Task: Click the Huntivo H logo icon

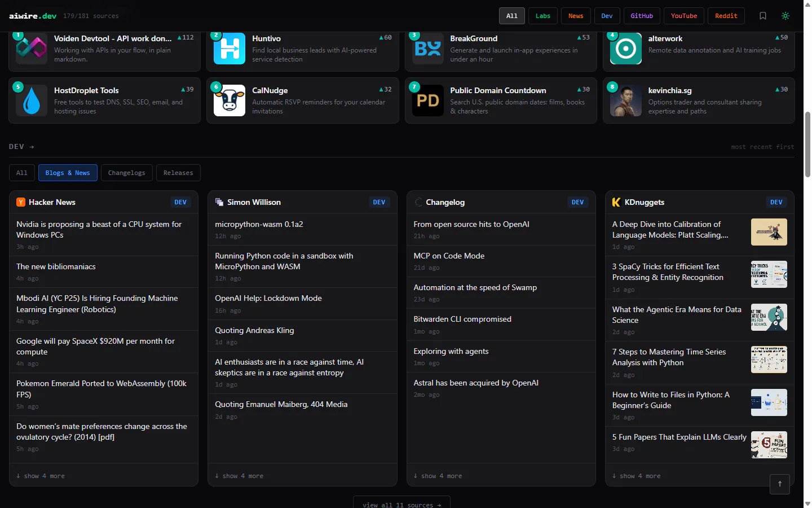Action: click(230, 49)
